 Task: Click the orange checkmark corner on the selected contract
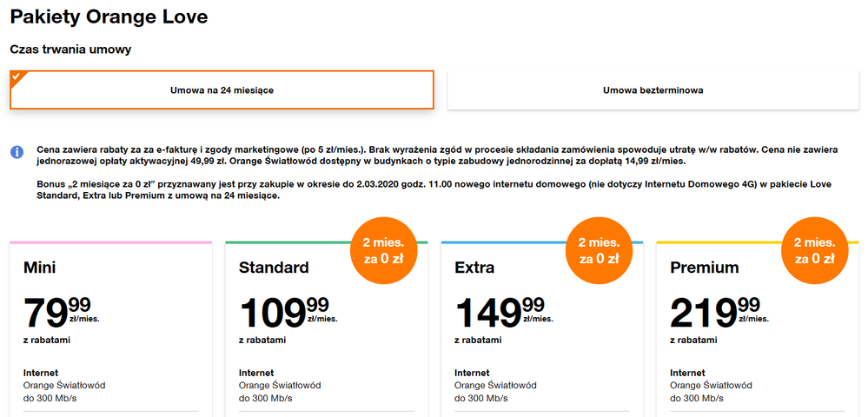[x=16, y=76]
